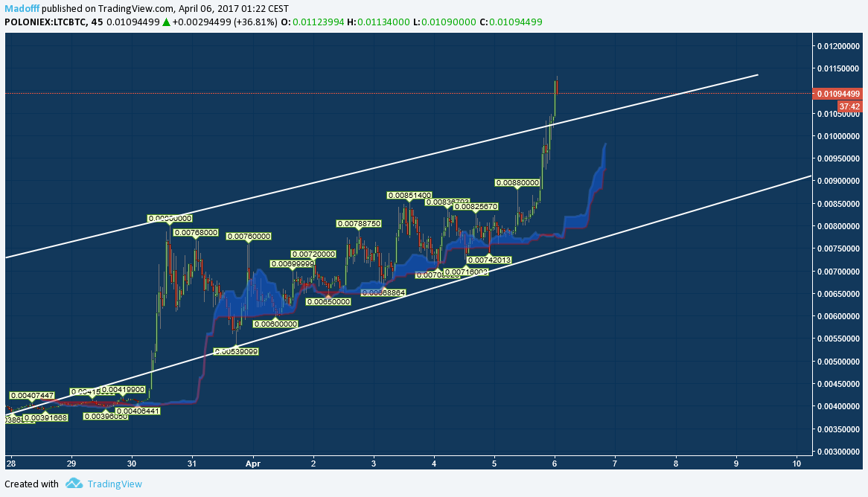Click price axis value 0.00300000
Image resolution: width=868 pixels, height=497 pixels.
[839, 452]
